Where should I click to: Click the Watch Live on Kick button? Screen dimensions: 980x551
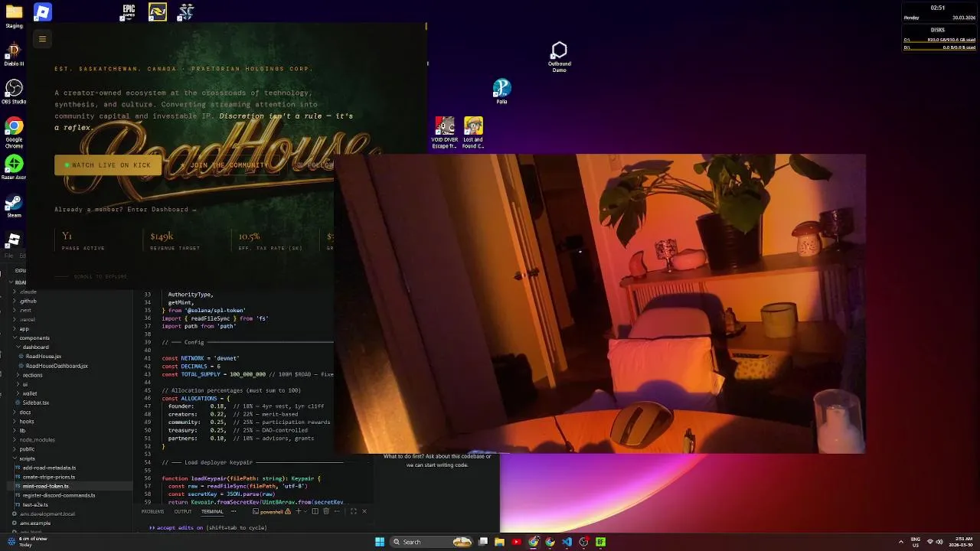[x=108, y=165]
